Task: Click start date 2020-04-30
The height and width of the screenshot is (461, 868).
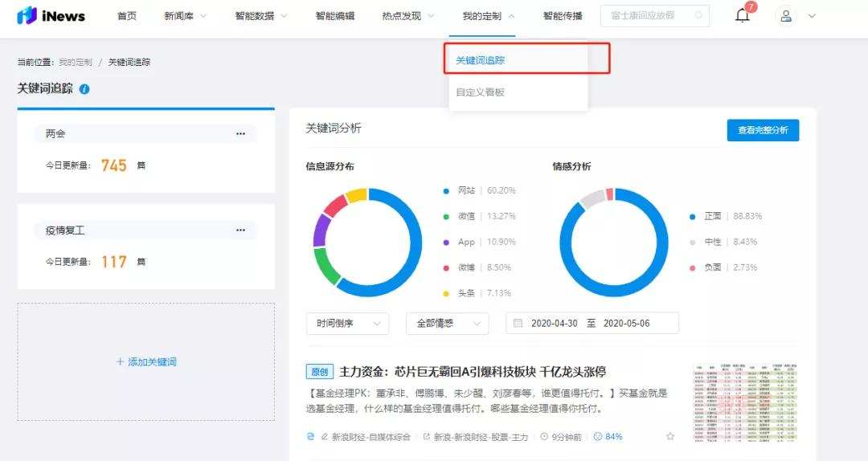Action: click(x=554, y=323)
